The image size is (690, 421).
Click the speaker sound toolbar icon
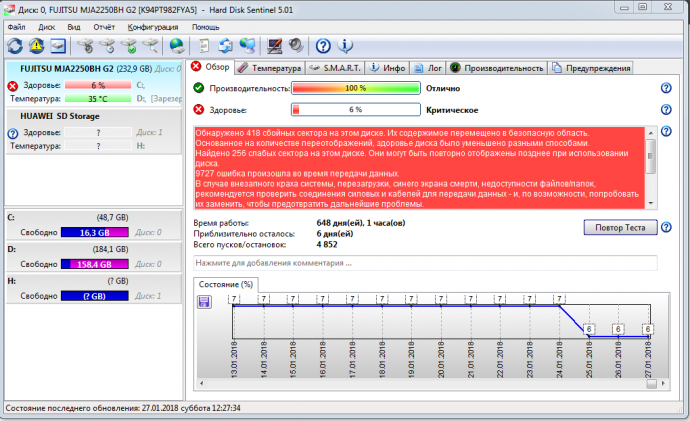tap(296, 46)
